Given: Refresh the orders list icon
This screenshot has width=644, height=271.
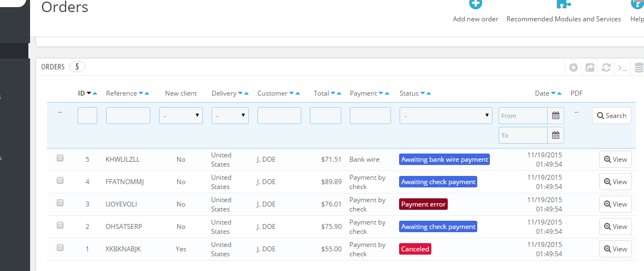Looking at the screenshot, I should click(x=606, y=67).
